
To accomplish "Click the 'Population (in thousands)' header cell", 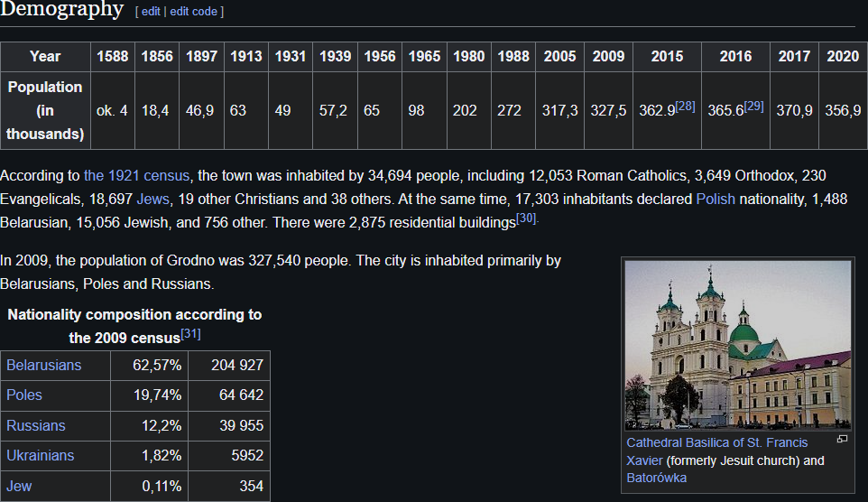I will point(45,110).
